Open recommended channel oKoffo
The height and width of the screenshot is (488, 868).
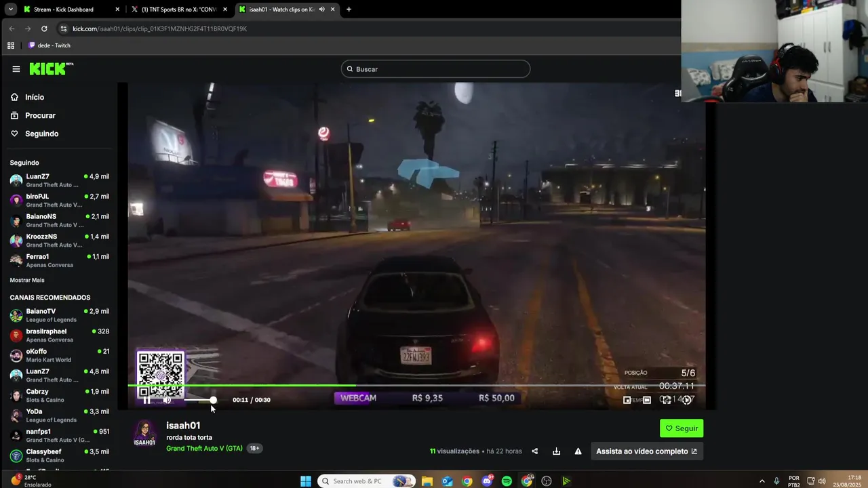pos(60,355)
